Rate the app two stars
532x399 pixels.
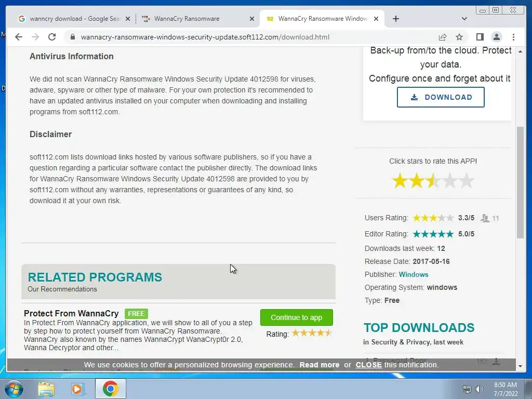(x=416, y=180)
